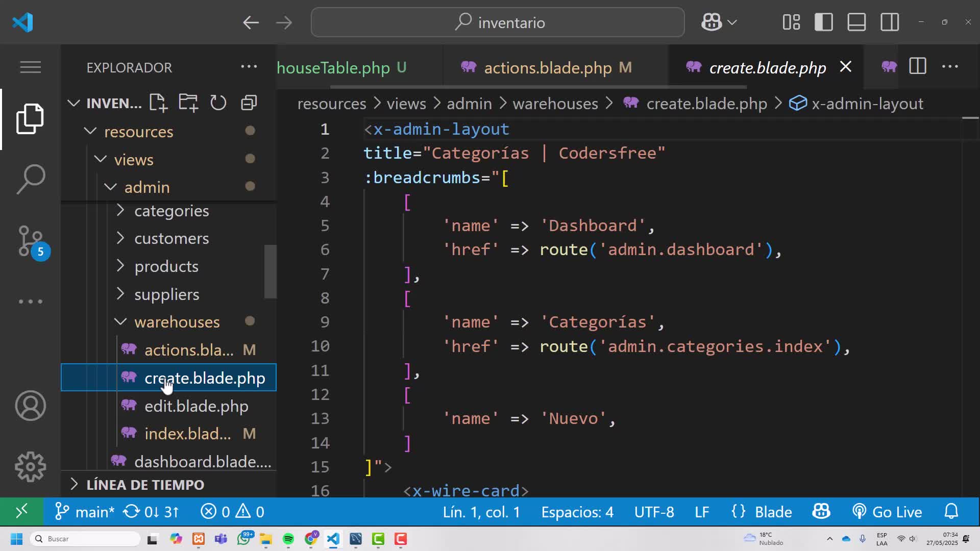Viewport: 980px width, 551px height.
Task: Split the editor to the right
Action: pyautogui.click(x=918, y=66)
